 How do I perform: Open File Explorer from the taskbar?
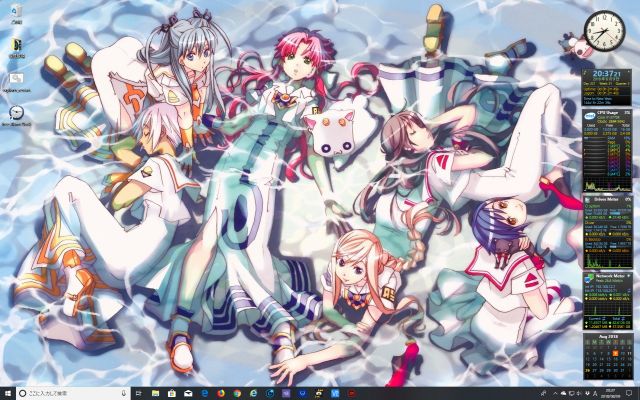(155, 393)
